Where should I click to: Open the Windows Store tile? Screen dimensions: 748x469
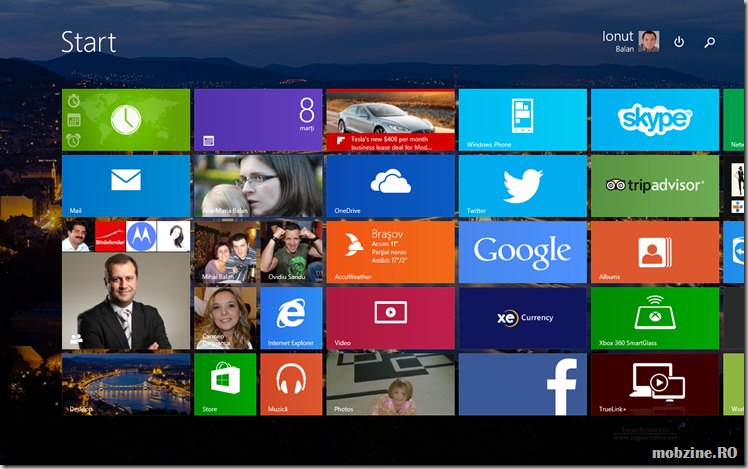pos(224,384)
